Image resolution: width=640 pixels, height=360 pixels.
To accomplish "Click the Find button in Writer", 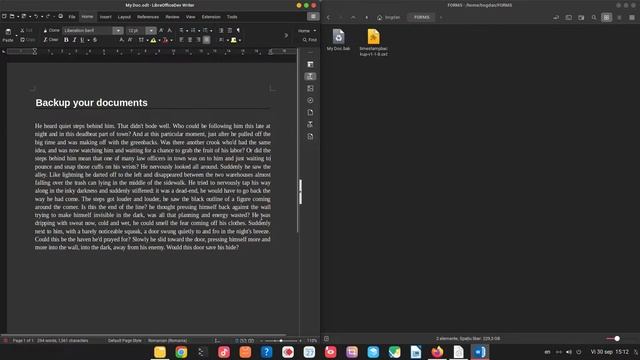I will click(310, 40).
